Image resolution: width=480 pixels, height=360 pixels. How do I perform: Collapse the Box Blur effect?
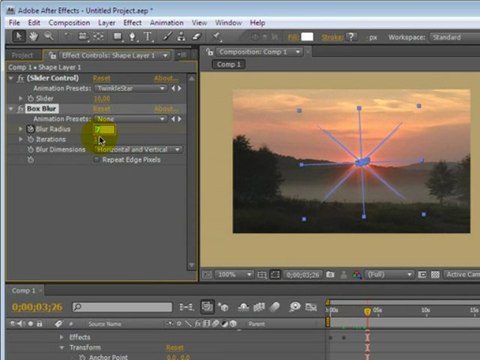11,109
